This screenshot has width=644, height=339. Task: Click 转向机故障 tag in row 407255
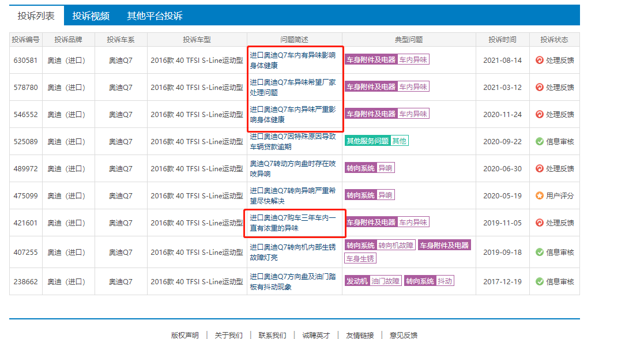click(x=396, y=245)
